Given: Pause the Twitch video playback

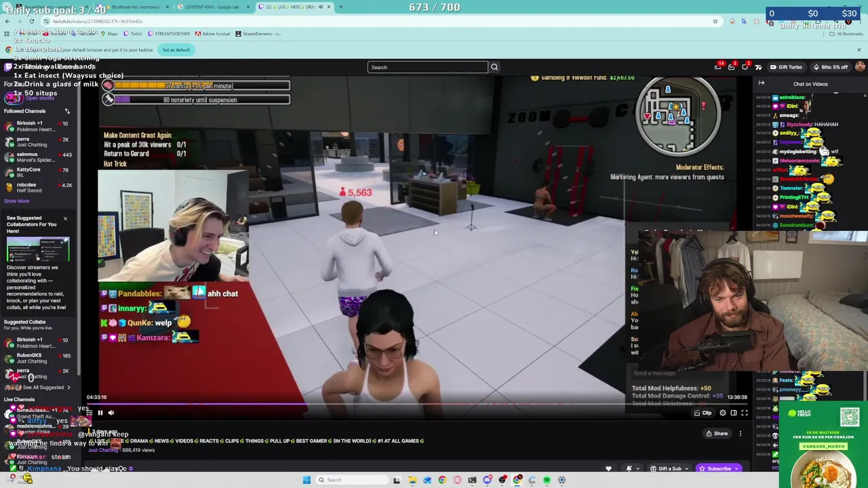Looking at the screenshot, I should (100, 412).
